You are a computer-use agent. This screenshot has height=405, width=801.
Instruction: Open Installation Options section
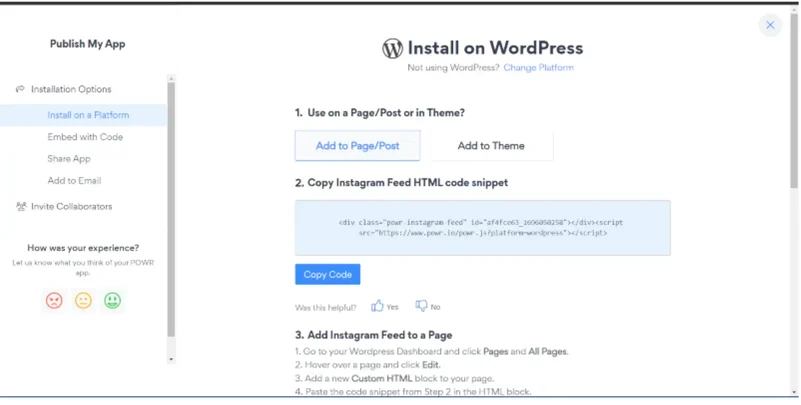(x=71, y=89)
